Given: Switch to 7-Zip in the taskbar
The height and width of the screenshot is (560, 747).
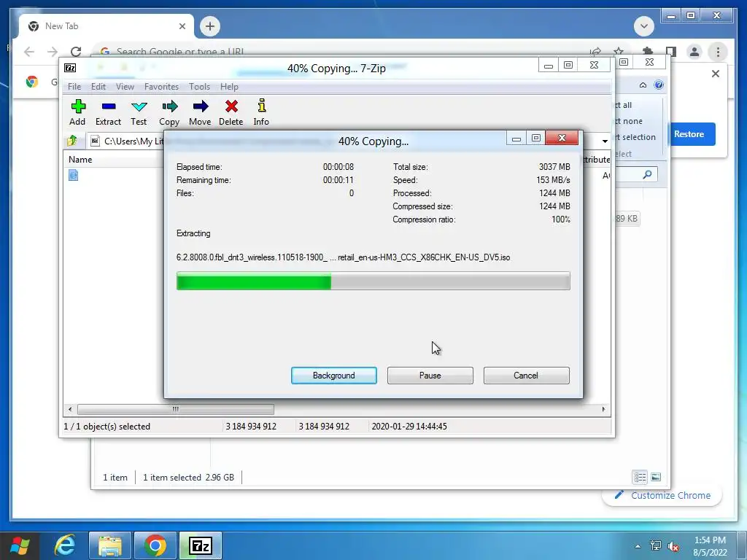Looking at the screenshot, I should (201, 545).
